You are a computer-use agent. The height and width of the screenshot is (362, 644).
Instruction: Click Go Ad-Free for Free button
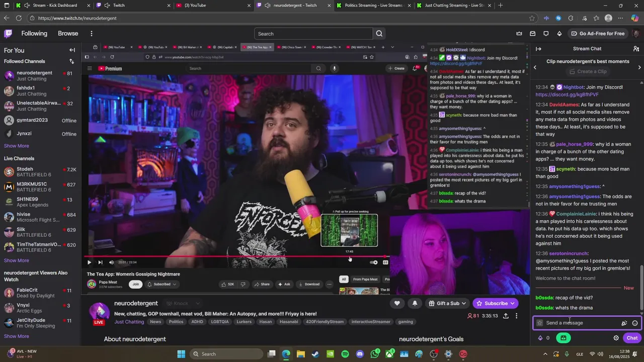pos(598,34)
